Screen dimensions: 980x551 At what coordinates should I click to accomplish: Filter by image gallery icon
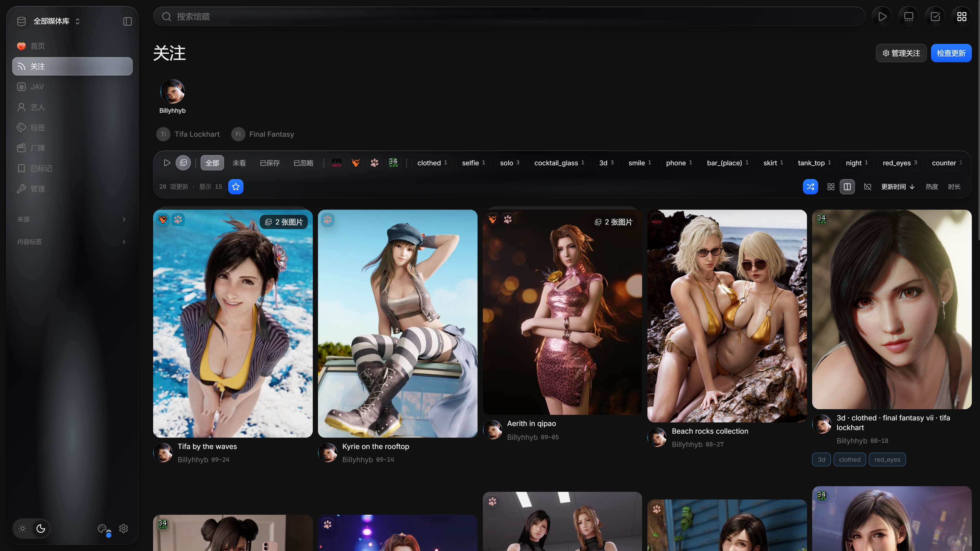click(183, 163)
